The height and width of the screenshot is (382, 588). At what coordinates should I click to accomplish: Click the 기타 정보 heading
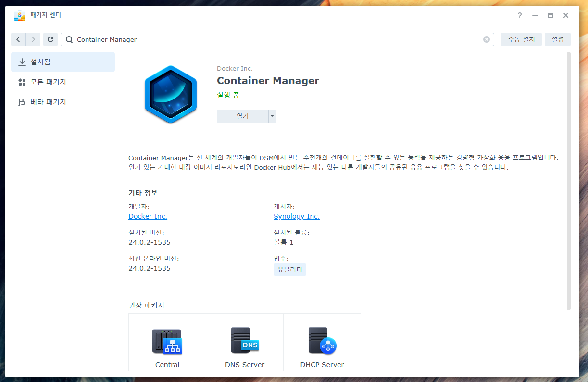click(143, 193)
